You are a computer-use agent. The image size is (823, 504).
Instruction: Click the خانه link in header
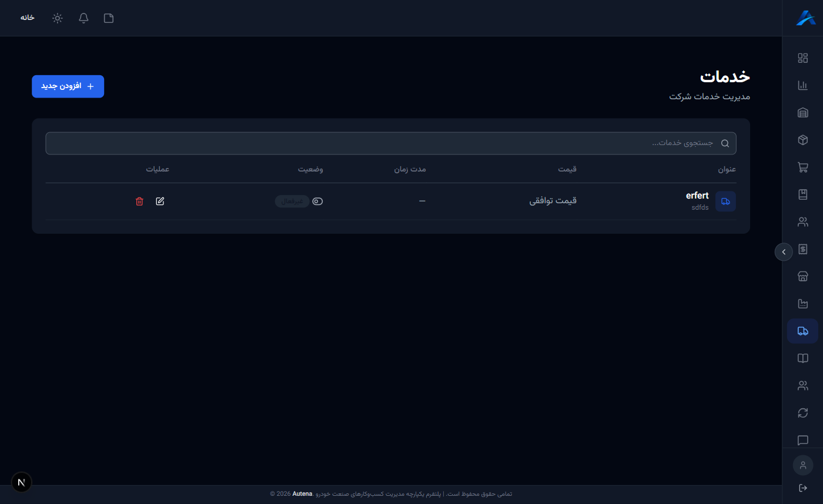28,18
